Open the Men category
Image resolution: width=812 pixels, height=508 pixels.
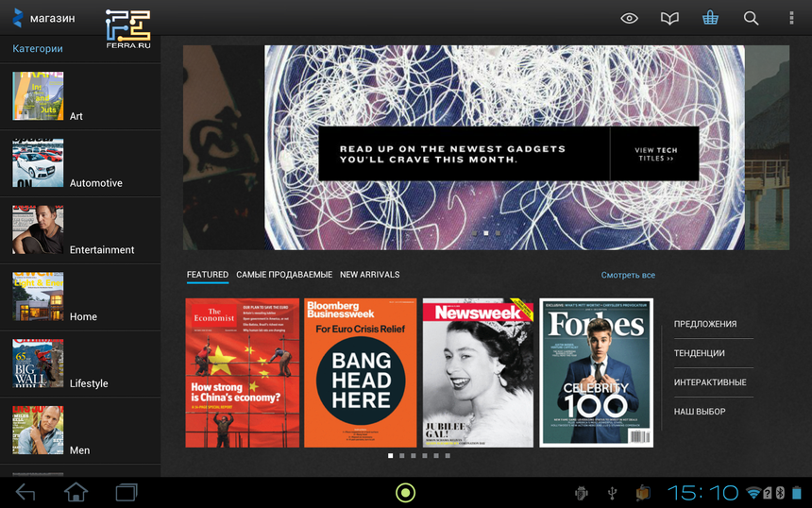pos(80,431)
